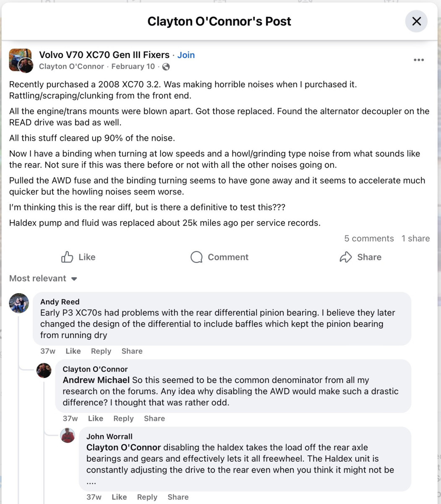Open John Worrall's avatar picture
The width and height of the screenshot is (441, 504).
coord(68,436)
